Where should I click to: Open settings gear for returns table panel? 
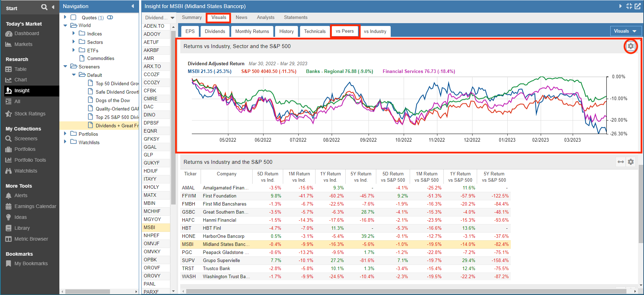(631, 162)
